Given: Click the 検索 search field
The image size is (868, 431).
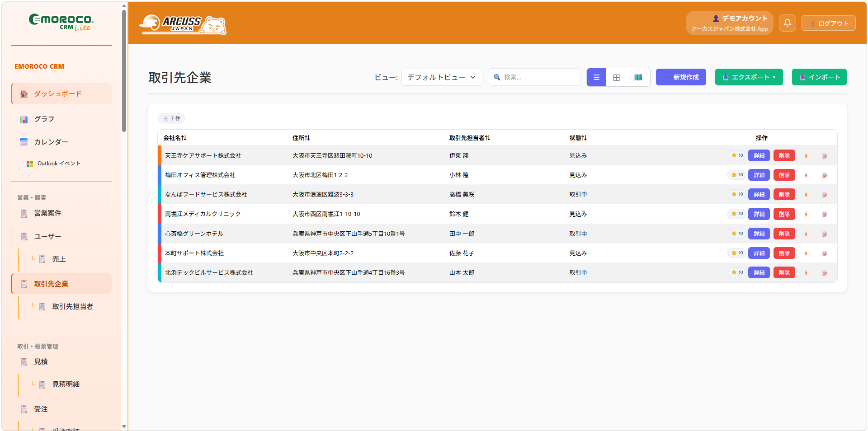Looking at the screenshot, I should (x=534, y=77).
